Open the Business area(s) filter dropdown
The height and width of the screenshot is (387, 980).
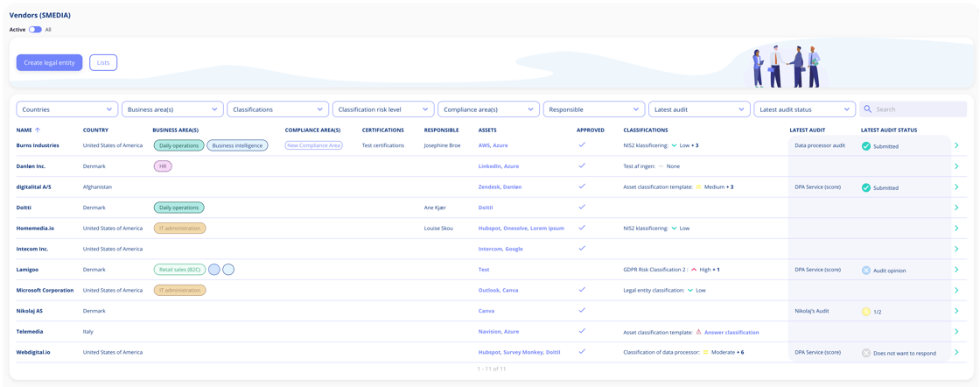pos(172,109)
